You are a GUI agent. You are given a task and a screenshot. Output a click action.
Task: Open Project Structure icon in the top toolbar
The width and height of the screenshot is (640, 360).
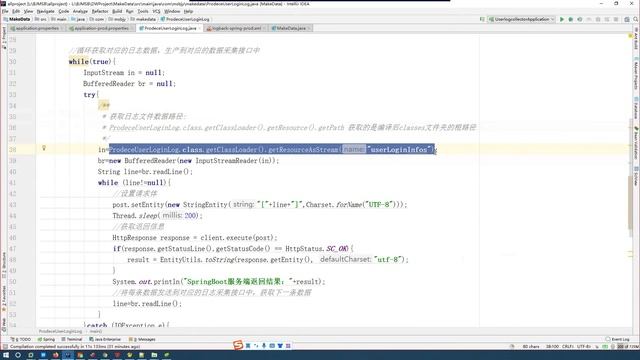click(x=627, y=19)
